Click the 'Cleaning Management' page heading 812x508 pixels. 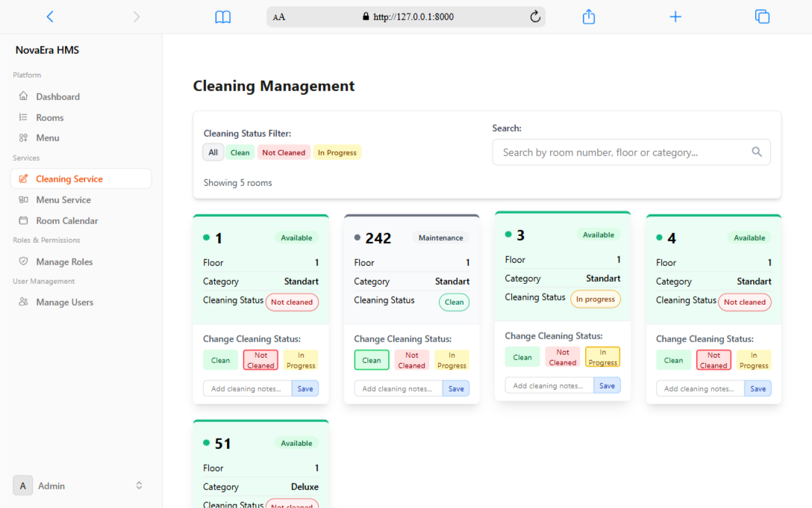(274, 85)
